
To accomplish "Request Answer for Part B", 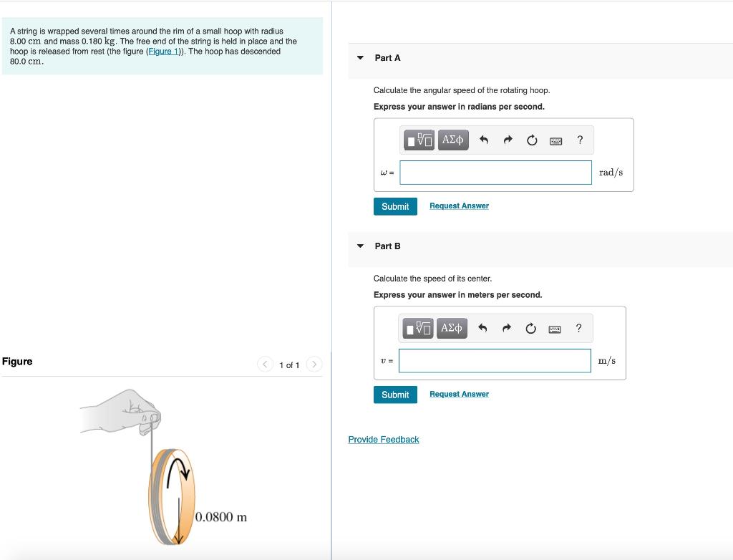I will (x=459, y=394).
